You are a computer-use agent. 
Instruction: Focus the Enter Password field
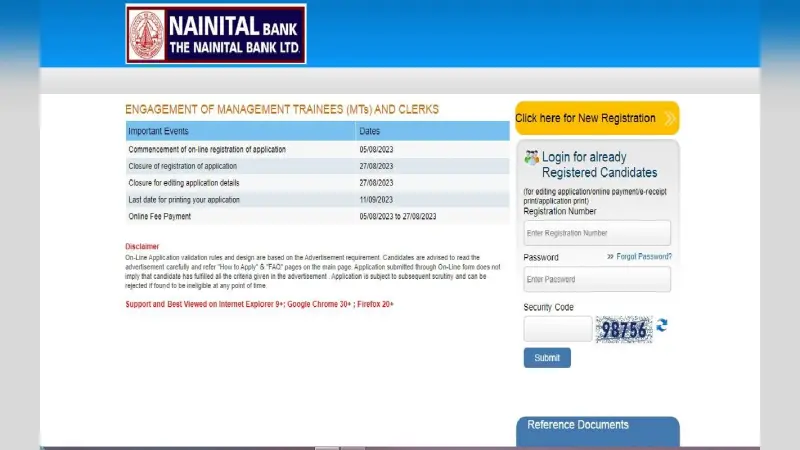click(x=597, y=279)
